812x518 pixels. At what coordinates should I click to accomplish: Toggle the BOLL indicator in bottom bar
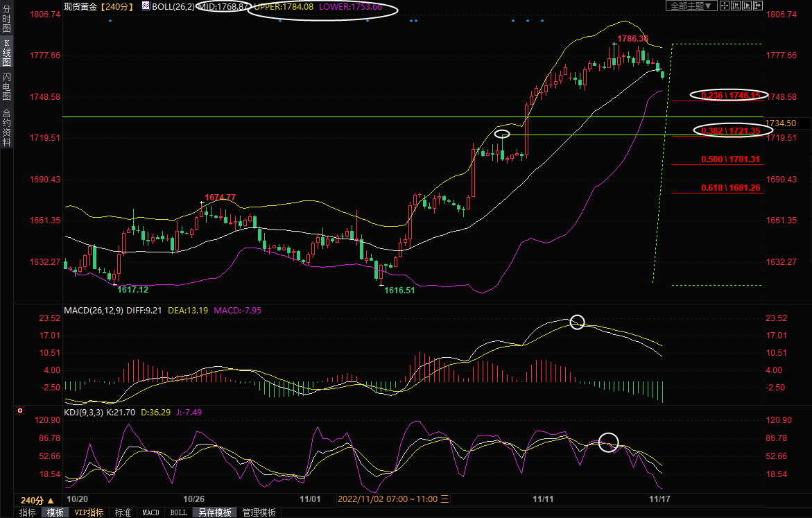click(x=178, y=512)
